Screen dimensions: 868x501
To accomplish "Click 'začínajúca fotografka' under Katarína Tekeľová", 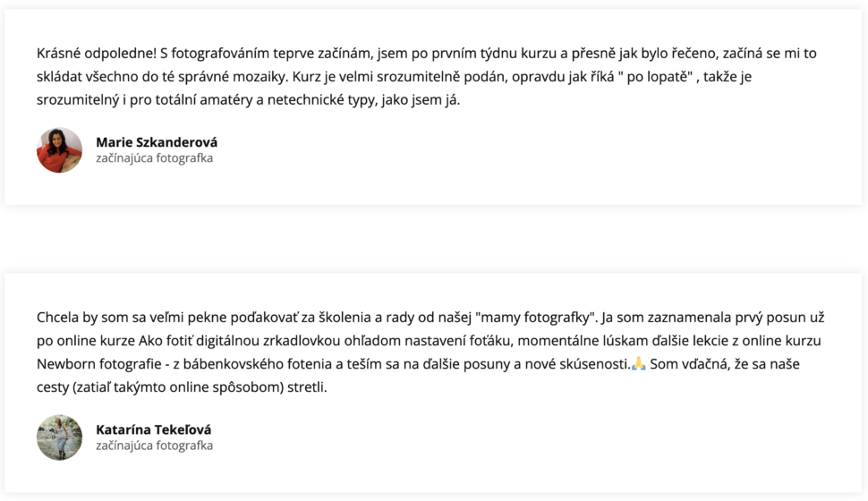I will point(155,446).
